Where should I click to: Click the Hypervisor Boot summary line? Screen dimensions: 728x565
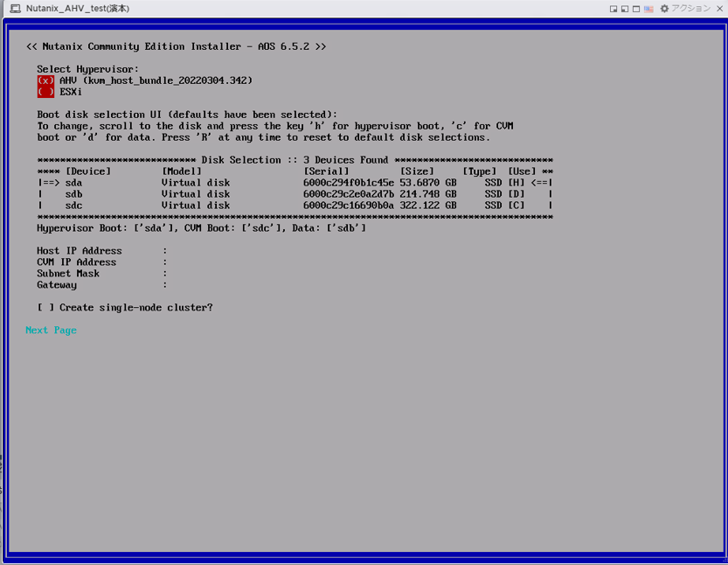tap(202, 228)
